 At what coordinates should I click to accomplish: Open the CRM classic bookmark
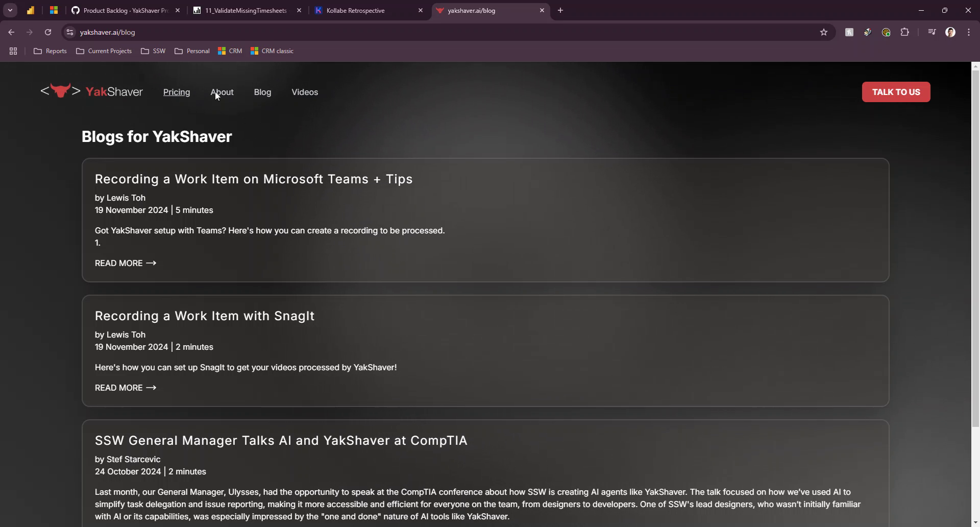point(272,51)
